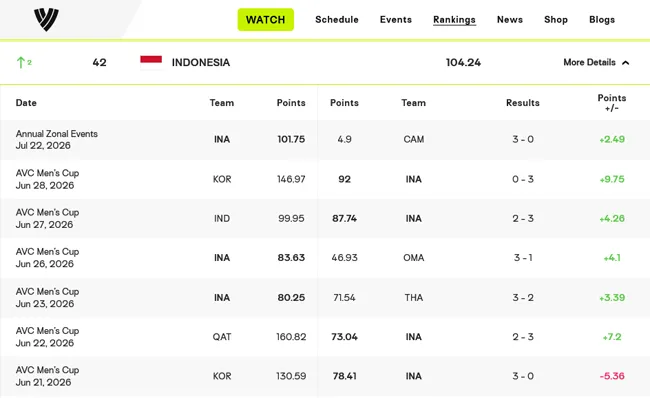
Task: Click the Points +/- column header
Action: coord(611,103)
